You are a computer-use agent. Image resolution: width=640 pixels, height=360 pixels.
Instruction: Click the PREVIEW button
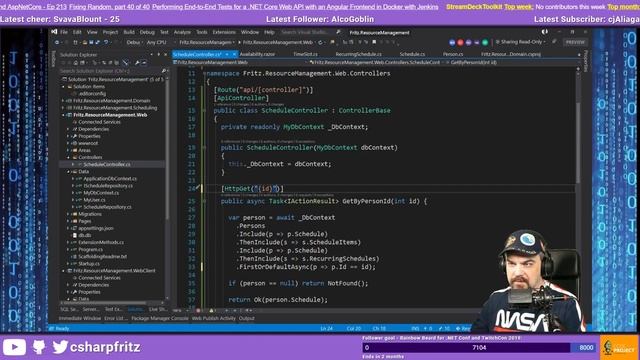click(x=575, y=42)
